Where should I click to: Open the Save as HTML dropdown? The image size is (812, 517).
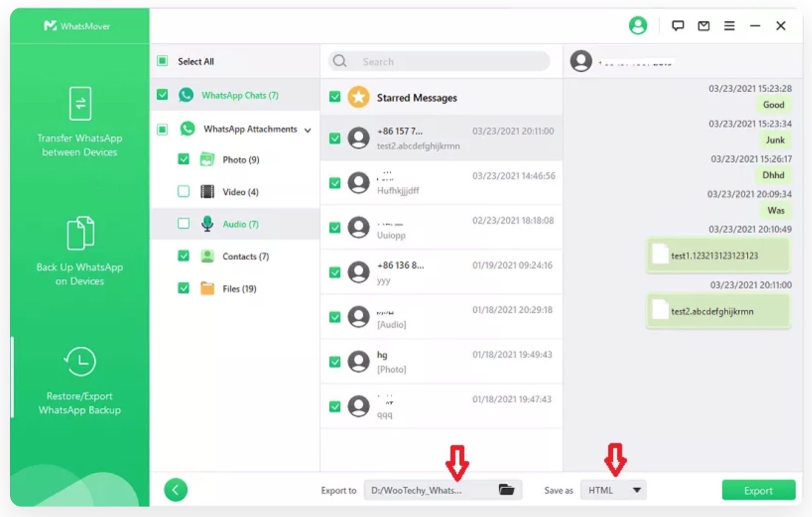coord(613,490)
